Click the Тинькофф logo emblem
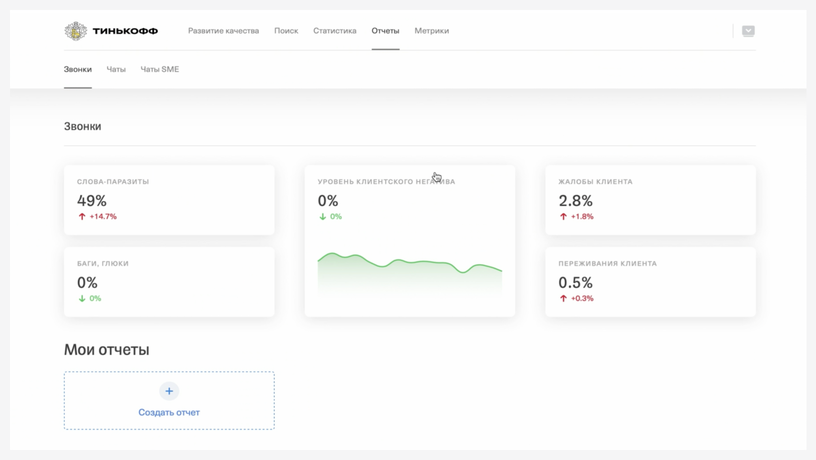 (x=75, y=31)
